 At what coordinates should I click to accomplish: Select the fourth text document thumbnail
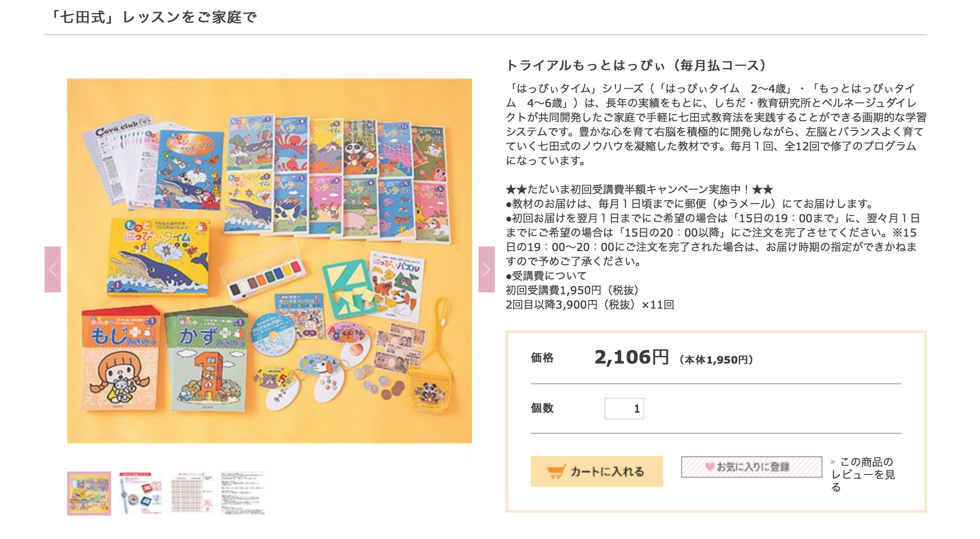243,493
